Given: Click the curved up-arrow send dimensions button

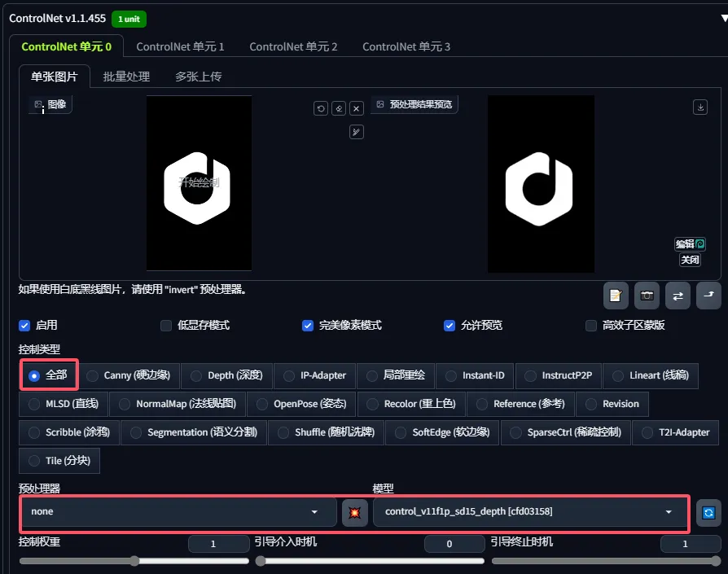Looking at the screenshot, I should (x=709, y=296).
